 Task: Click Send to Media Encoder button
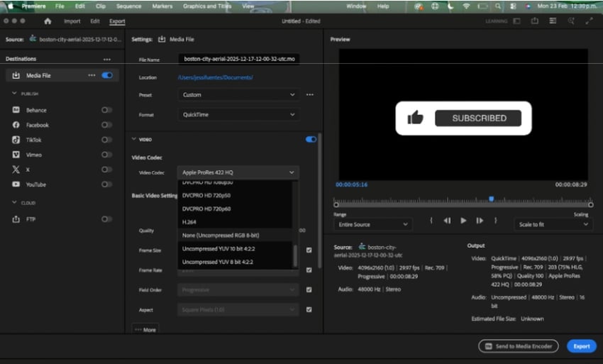coord(519,346)
